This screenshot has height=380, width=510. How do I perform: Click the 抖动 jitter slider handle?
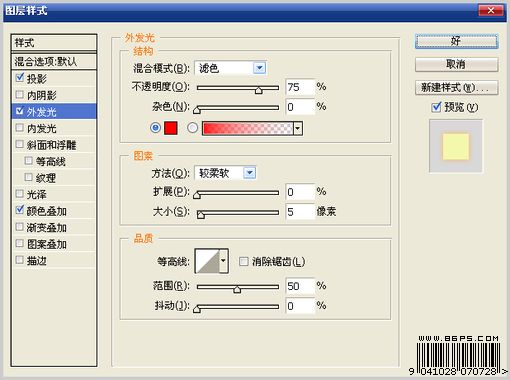coord(197,309)
